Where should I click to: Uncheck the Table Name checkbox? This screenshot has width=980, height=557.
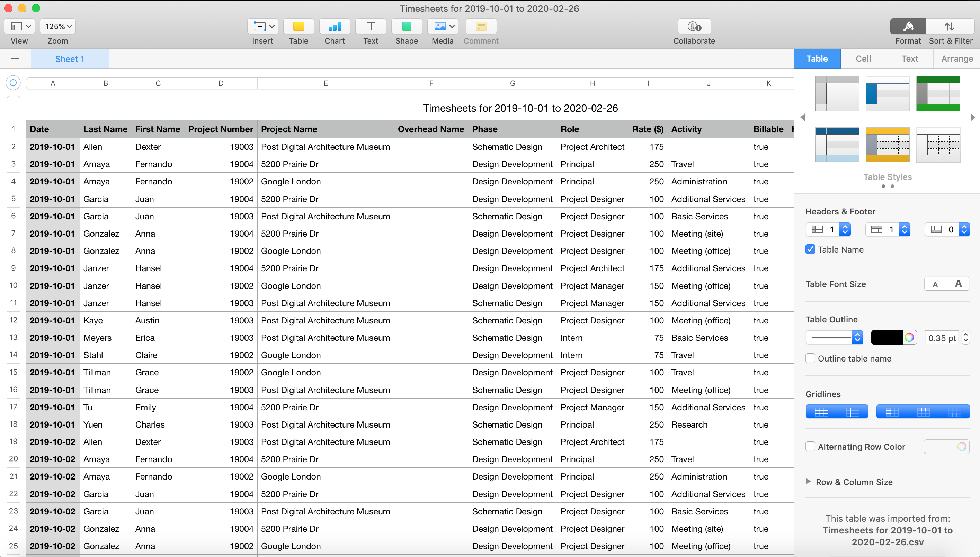pyautogui.click(x=810, y=249)
